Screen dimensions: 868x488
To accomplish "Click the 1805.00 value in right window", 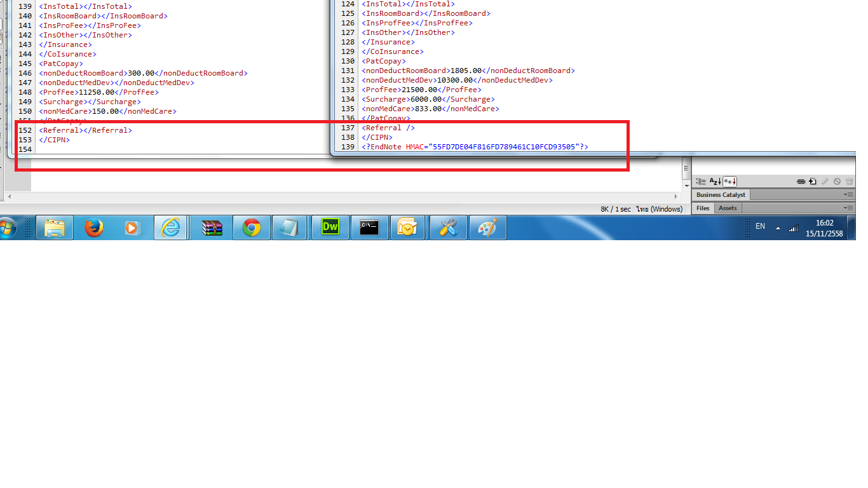I will 467,71.
